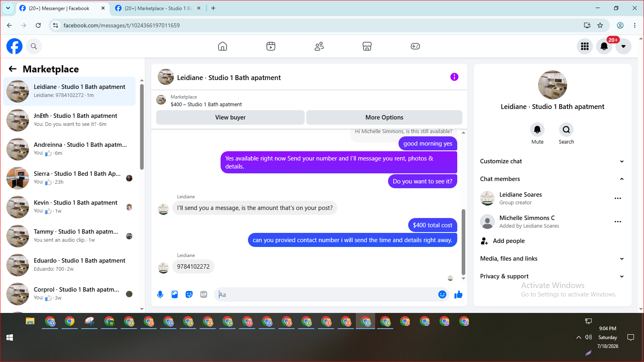Screen dimensions: 644x362
Task: Open the Friends icon in top nav
Action: (x=319, y=46)
